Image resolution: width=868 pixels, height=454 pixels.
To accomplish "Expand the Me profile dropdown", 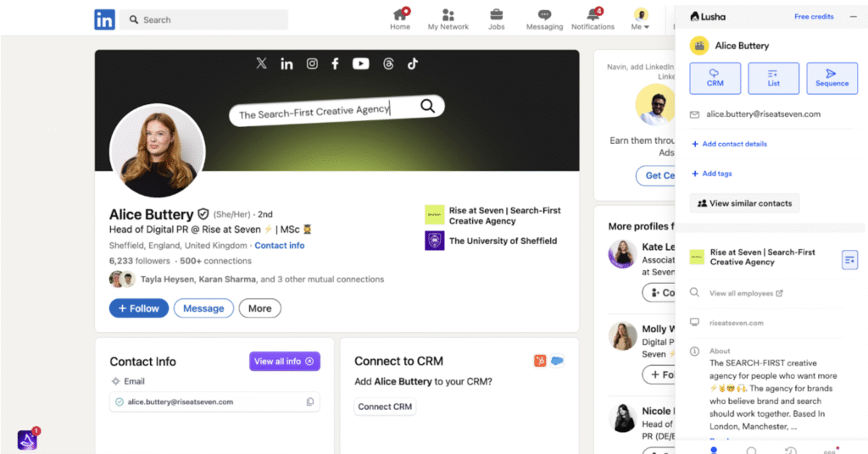I will coord(641,19).
